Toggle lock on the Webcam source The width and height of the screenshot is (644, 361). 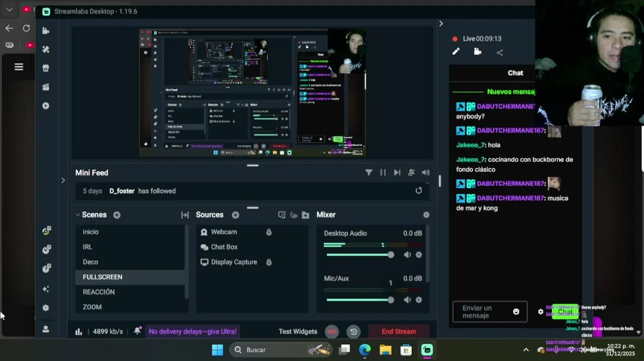pos(269,232)
